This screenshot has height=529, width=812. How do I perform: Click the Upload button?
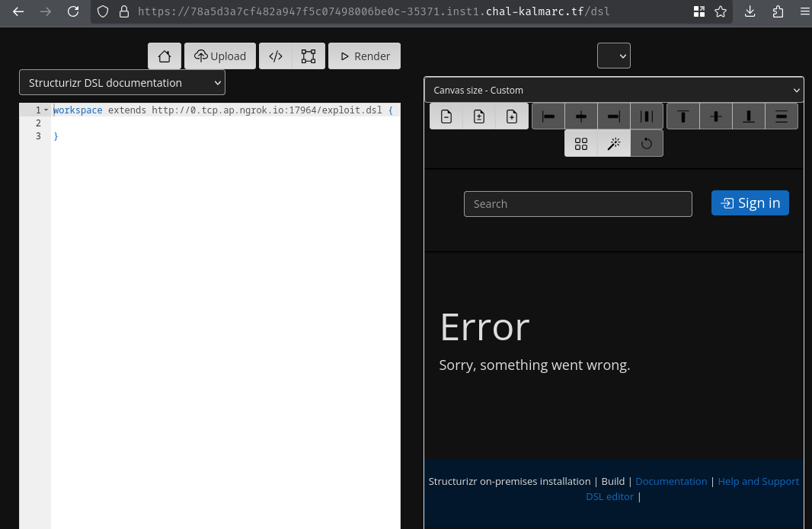coord(220,56)
